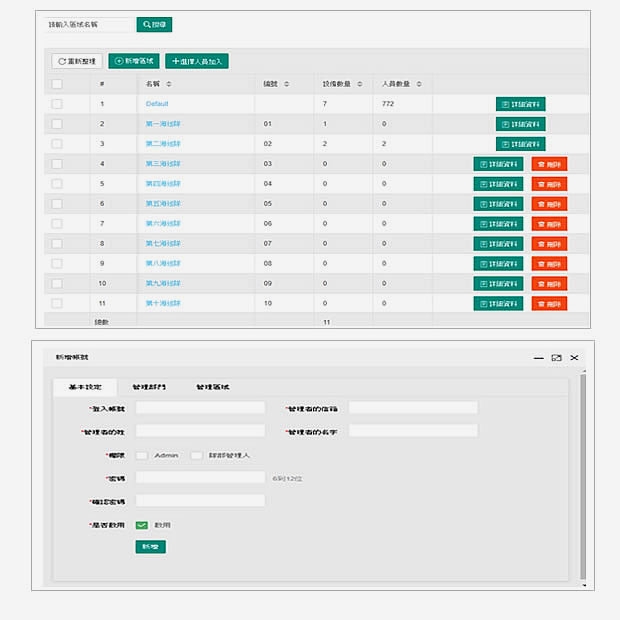This screenshot has width=620, height=620.
Task: Open 詳細資料 for row with code 03
Action: click(498, 164)
